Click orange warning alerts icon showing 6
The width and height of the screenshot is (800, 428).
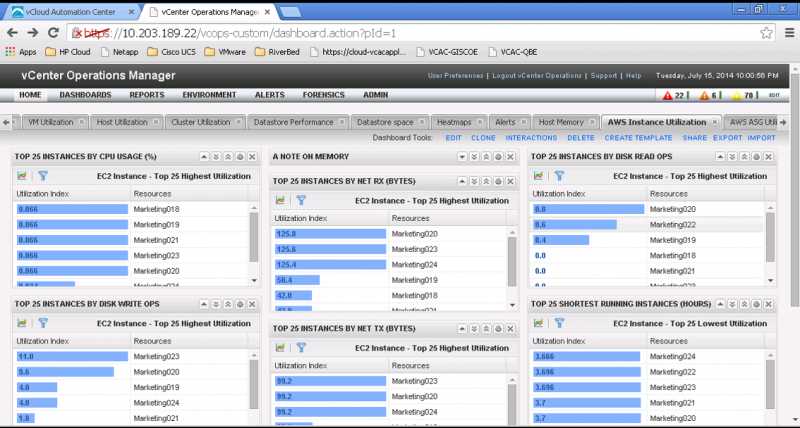pyautogui.click(x=704, y=95)
